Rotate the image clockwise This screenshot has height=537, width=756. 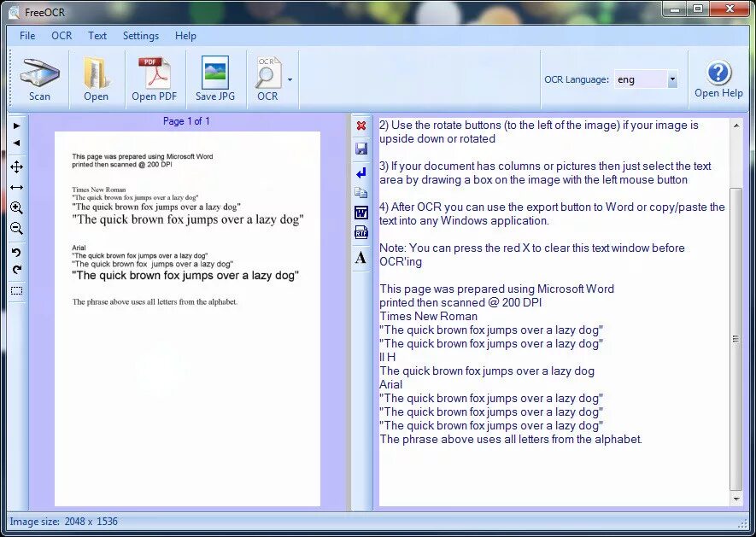click(17, 270)
